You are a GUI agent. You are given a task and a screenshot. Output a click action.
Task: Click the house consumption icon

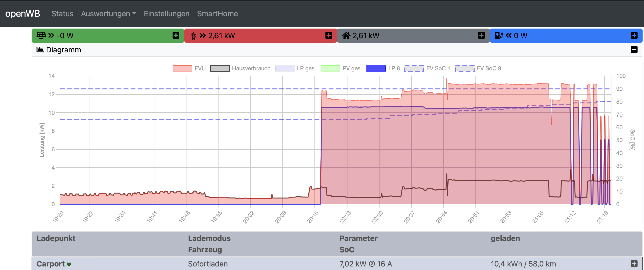pos(346,36)
